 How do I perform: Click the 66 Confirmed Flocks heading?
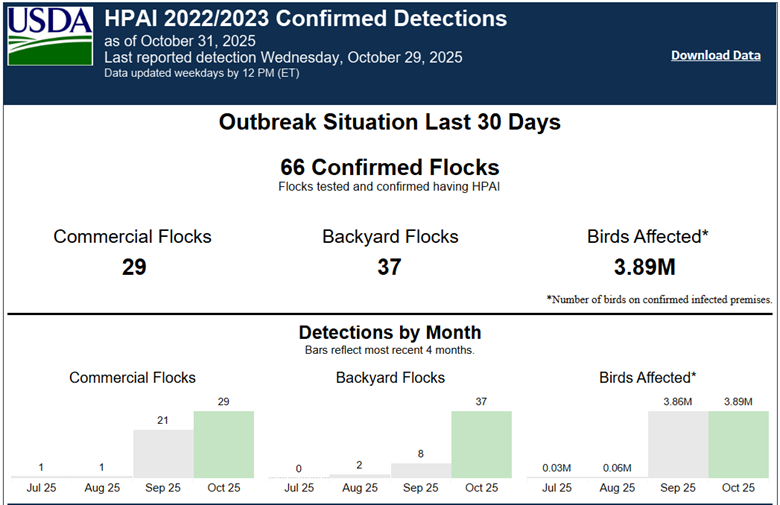coord(390,167)
